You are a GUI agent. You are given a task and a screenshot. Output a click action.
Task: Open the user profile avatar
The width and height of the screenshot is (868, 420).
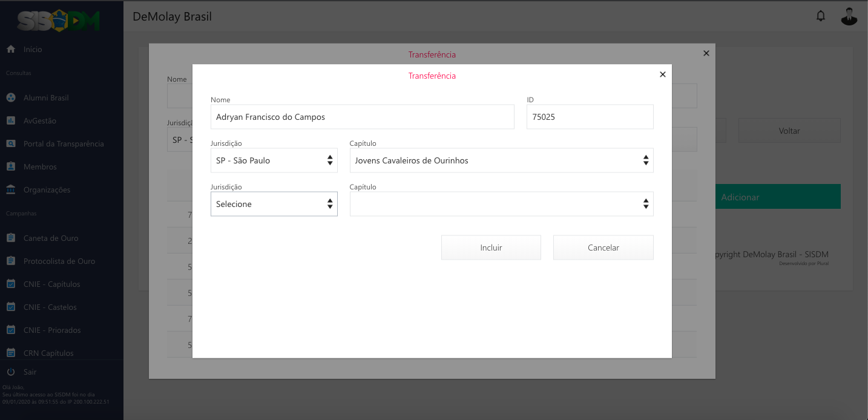click(849, 16)
